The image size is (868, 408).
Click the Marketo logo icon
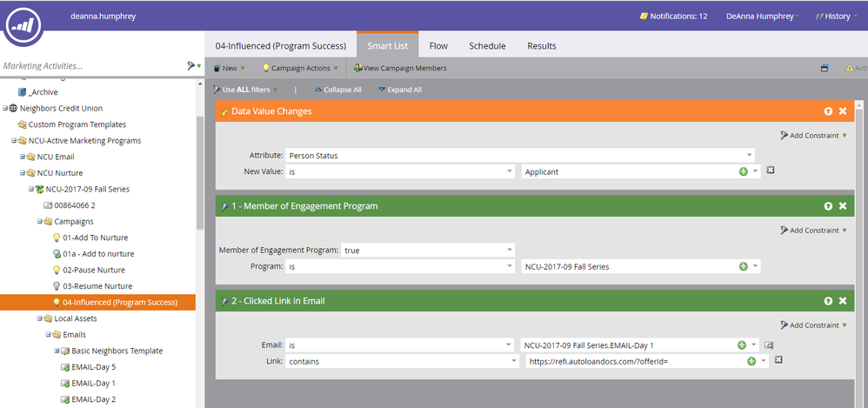(x=23, y=23)
